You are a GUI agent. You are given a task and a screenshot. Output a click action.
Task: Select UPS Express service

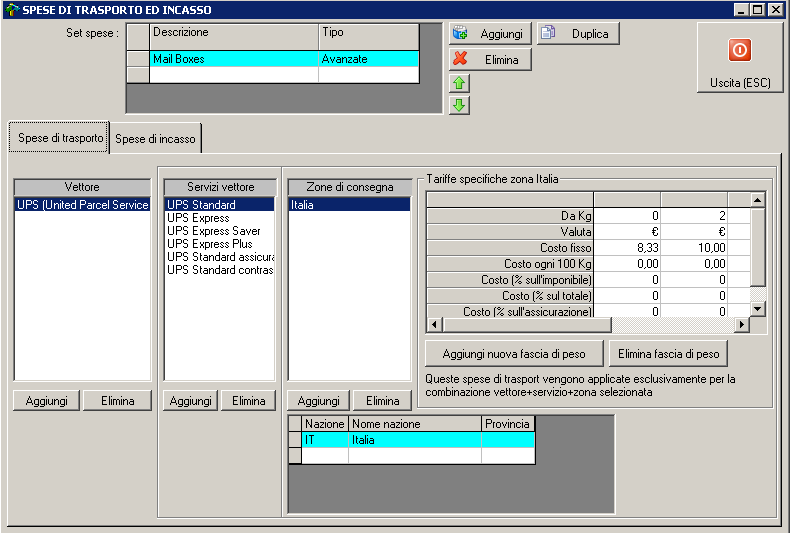point(220,218)
